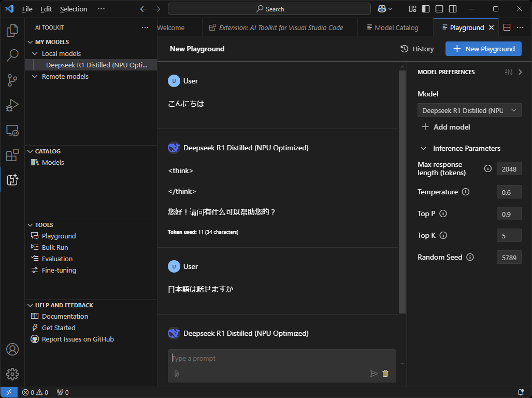Click the New Playground button
This screenshot has width=532, height=398.
click(x=483, y=48)
